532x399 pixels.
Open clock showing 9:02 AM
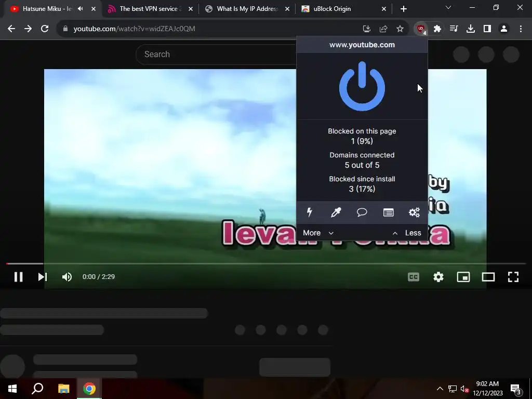click(x=487, y=389)
